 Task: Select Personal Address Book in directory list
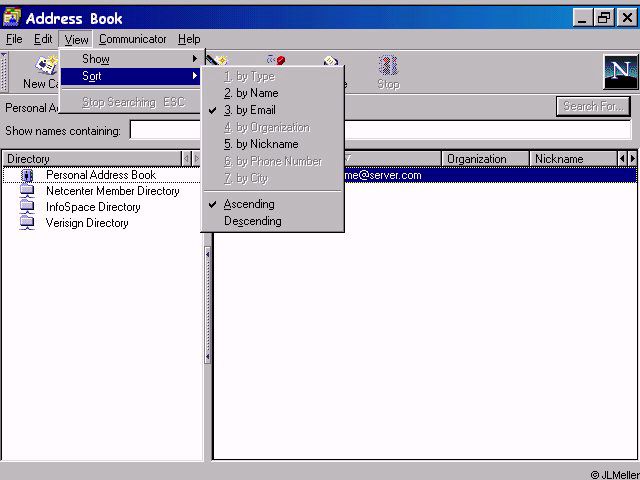[x=102, y=175]
